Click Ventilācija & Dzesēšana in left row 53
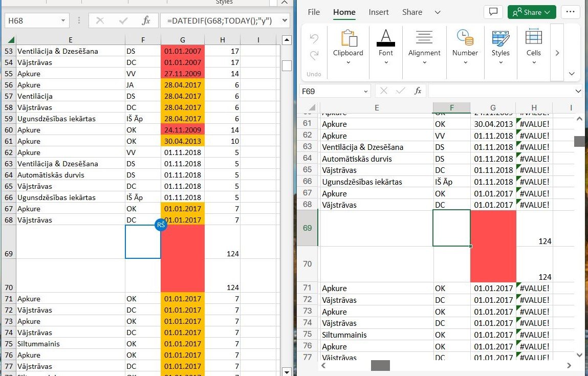 click(x=71, y=51)
